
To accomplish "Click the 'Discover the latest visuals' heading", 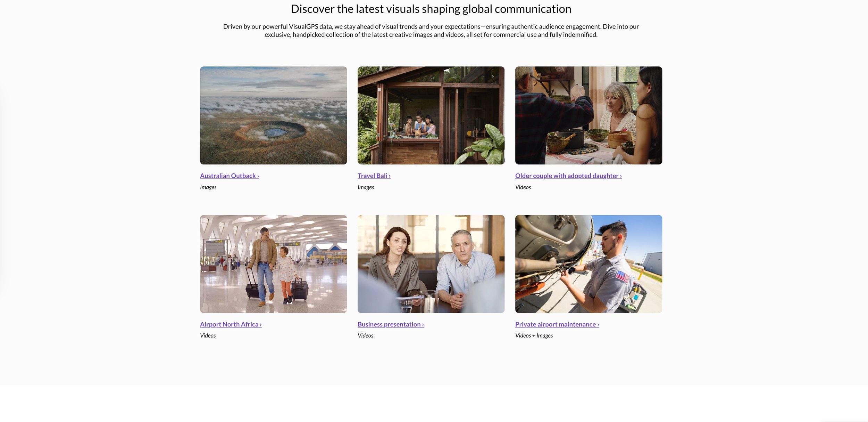I will (x=431, y=9).
